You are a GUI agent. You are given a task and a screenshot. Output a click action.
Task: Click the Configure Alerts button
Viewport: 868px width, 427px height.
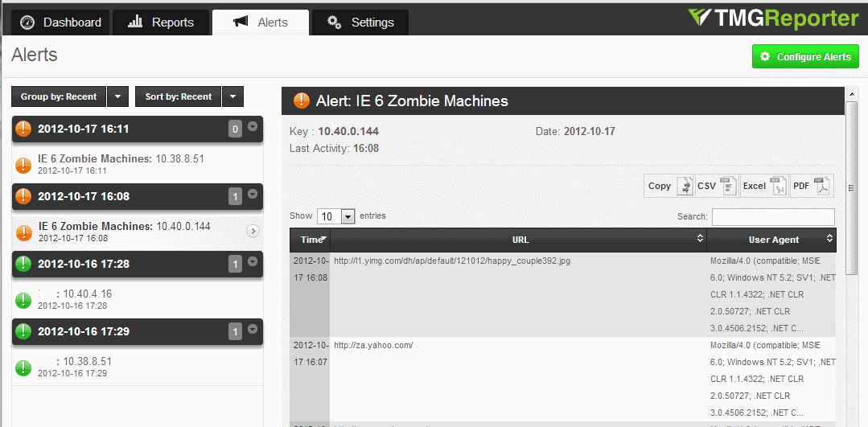click(805, 57)
